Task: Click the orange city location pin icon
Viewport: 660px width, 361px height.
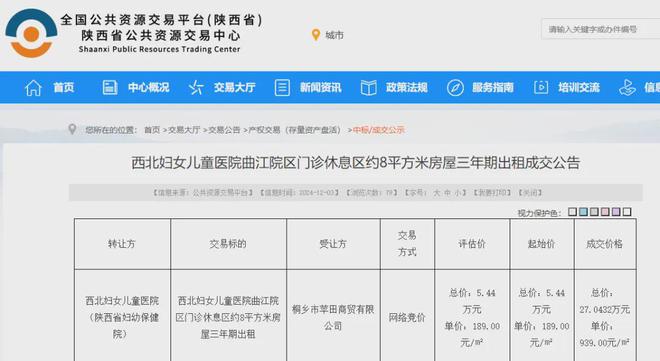Action: 316,35
